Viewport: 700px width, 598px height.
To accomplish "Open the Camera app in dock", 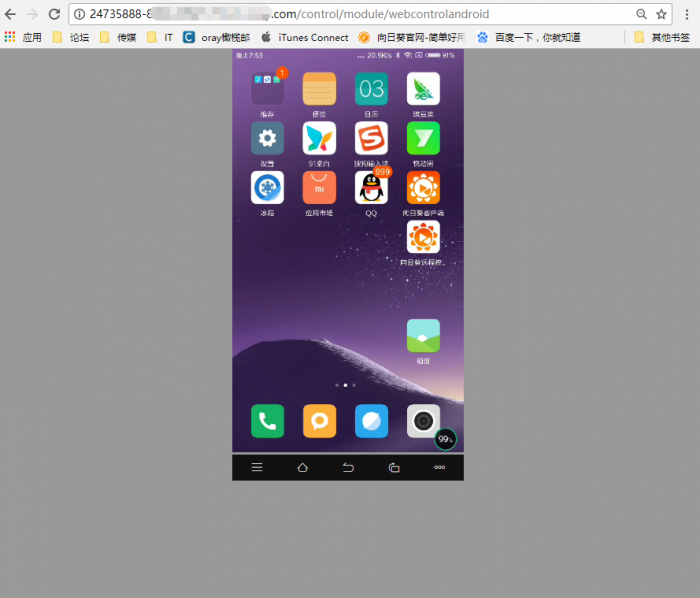I will (x=423, y=421).
